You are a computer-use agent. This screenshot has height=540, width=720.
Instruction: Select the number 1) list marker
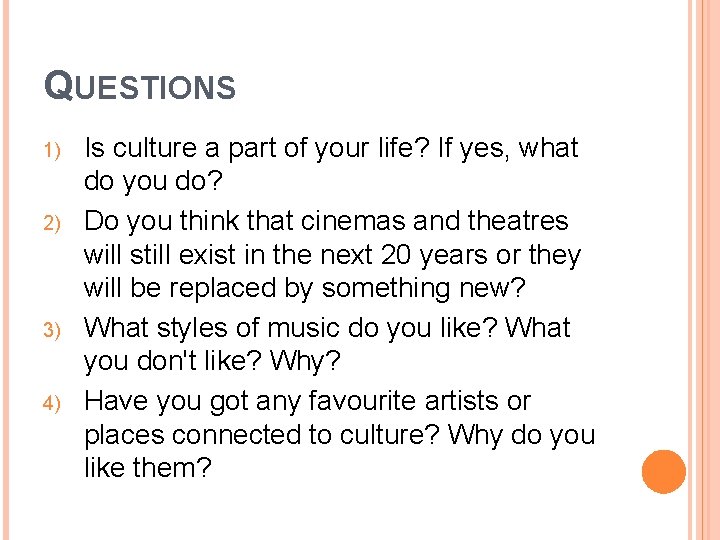coord(52,150)
